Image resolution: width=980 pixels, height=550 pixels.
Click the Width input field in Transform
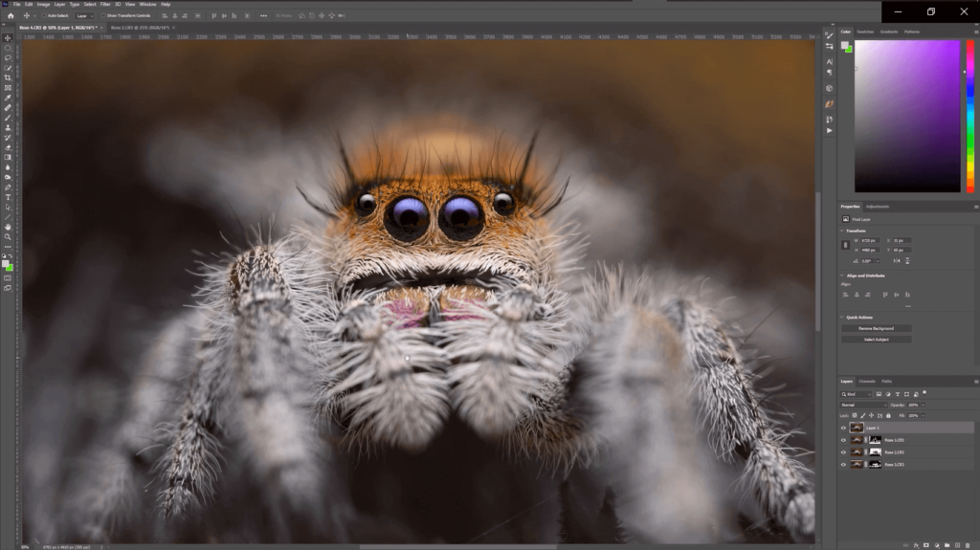coord(869,241)
